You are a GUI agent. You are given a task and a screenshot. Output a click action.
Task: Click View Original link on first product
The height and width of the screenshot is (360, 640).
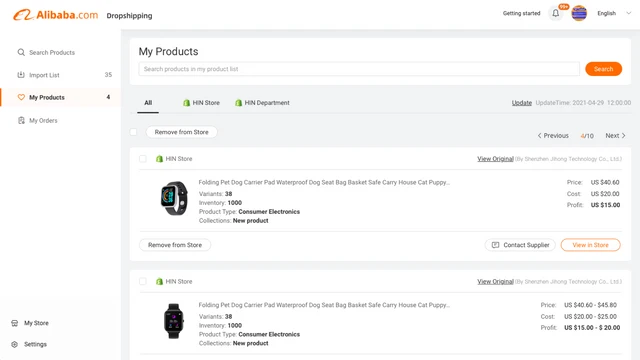(496, 159)
